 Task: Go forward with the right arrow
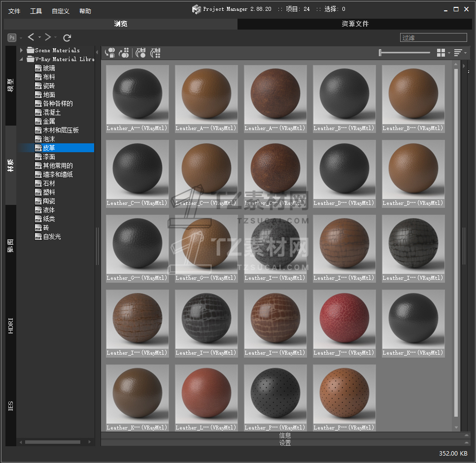(48, 37)
